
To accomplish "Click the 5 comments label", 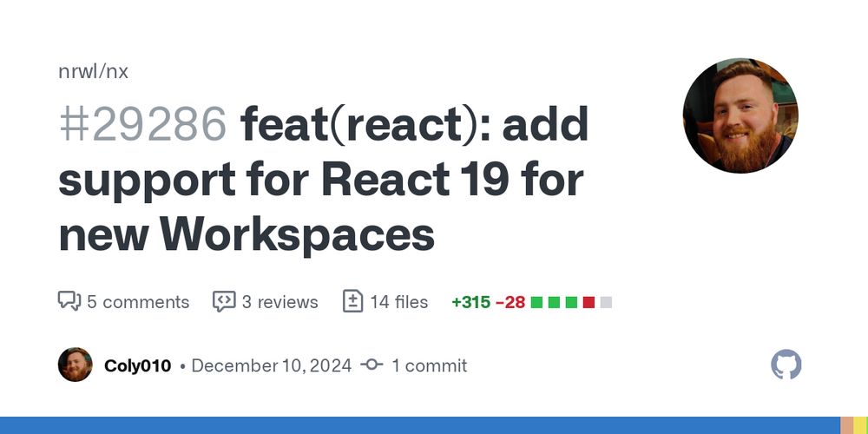I will (x=138, y=302).
